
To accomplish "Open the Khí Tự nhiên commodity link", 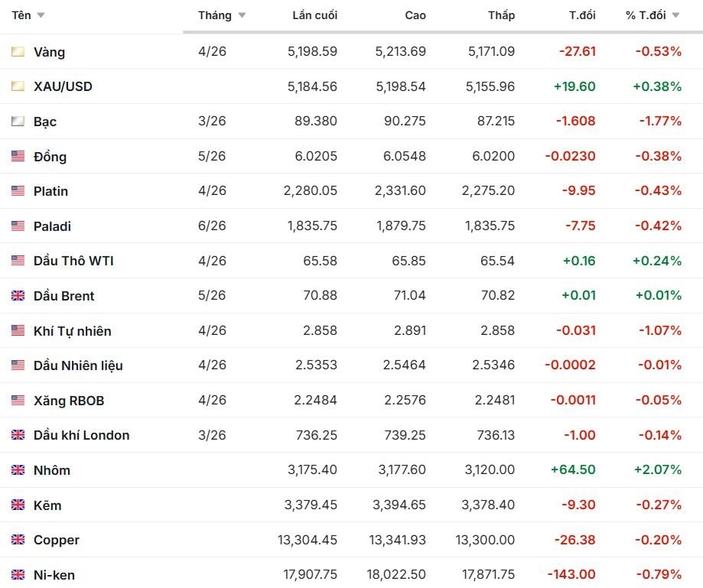I will tap(72, 331).
